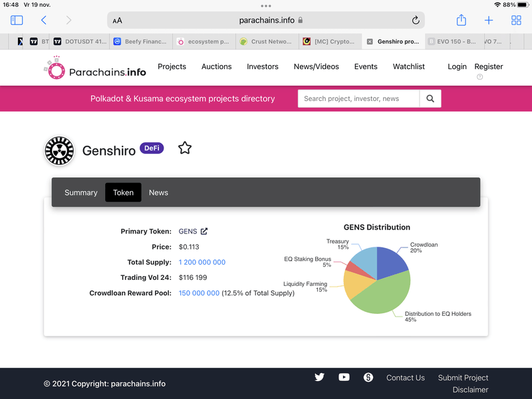Switch to the ecosystem p... tab
This screenshot has height=399, width=532.
click(203, 41)
